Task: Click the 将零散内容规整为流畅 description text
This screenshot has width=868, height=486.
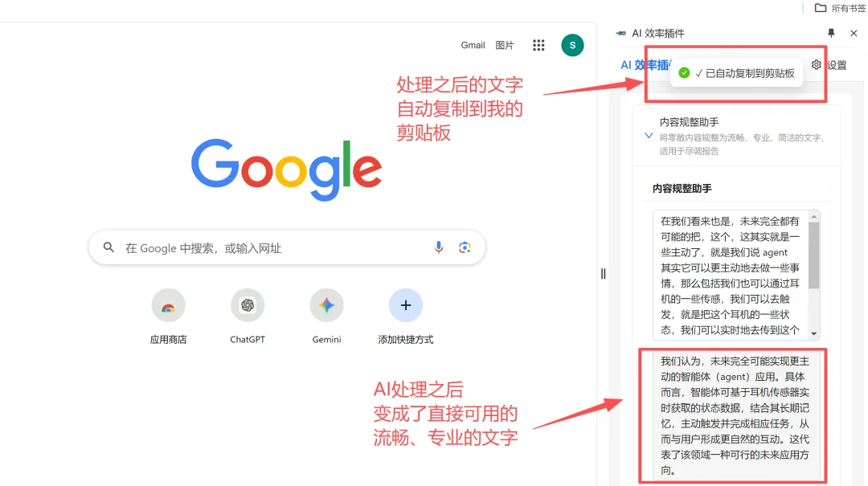Action: tap(742, 144)
